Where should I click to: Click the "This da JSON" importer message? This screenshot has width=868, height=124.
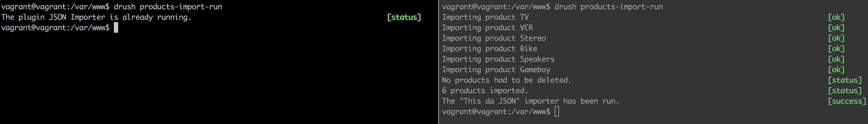point(531,101)
